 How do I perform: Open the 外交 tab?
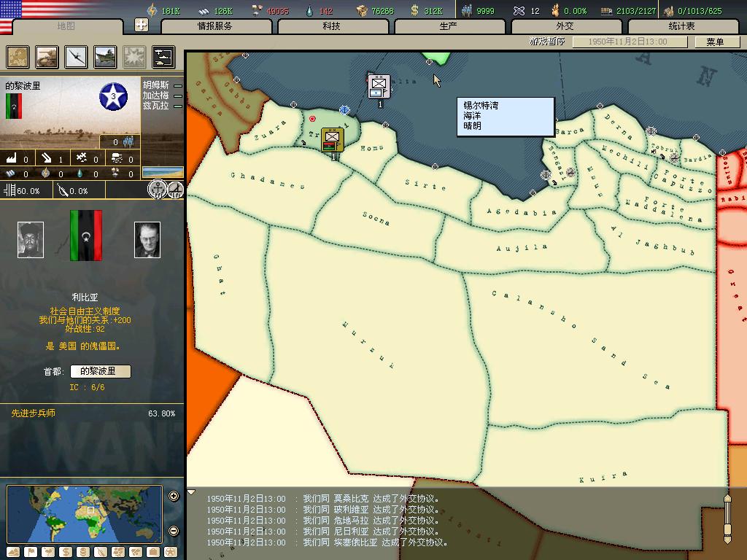tap(565, 26)
